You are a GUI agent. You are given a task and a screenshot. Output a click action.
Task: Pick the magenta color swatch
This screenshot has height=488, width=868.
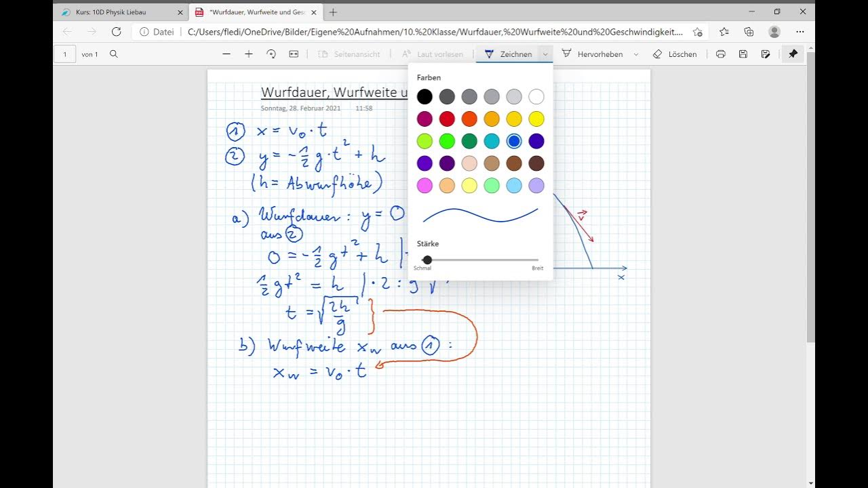click(x=425, y=119)
